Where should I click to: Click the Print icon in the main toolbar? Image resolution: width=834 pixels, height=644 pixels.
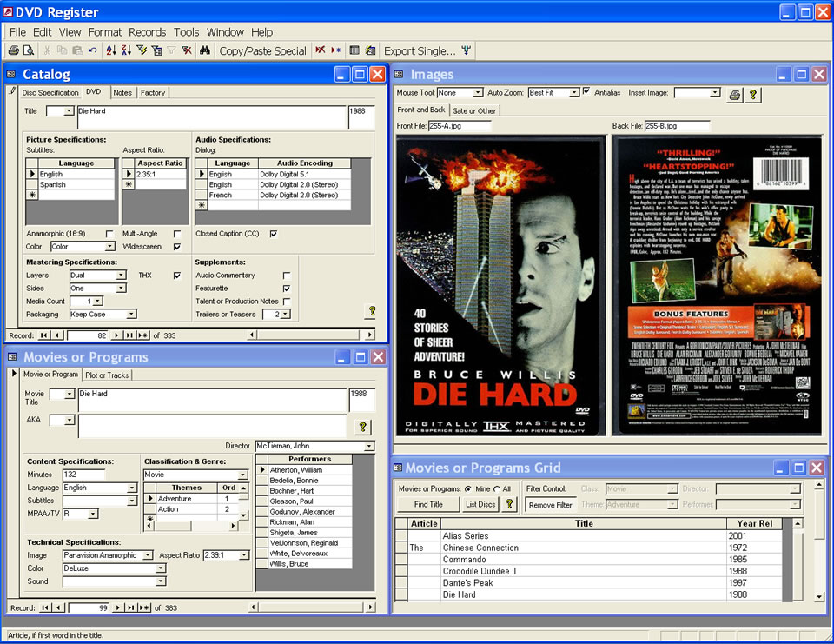pyautogui.click(x=14, y=50)
